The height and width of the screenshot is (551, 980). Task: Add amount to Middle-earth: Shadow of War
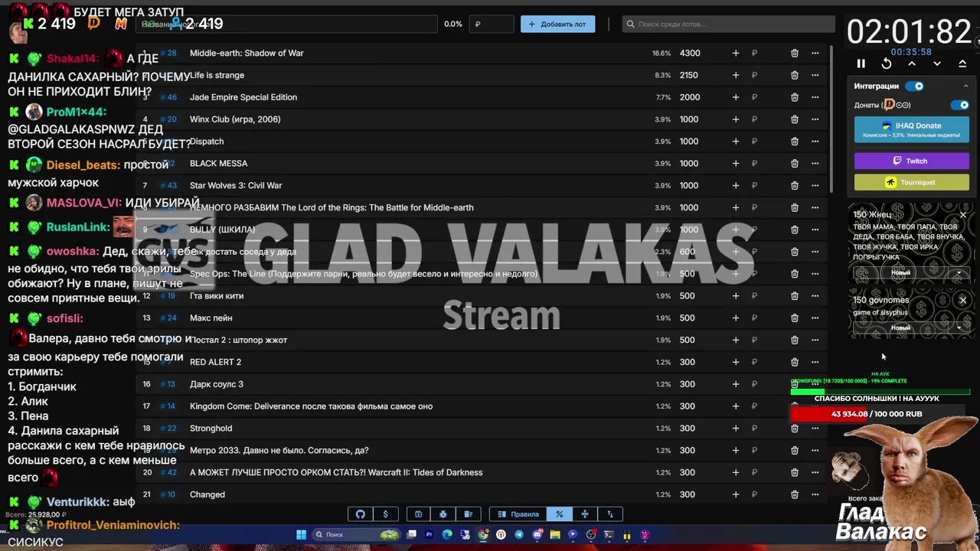736,54
